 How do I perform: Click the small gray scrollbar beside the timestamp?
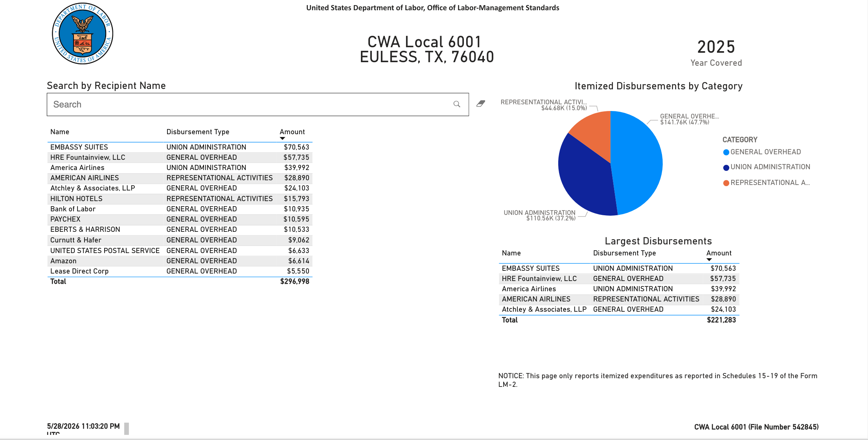point(127,429)
